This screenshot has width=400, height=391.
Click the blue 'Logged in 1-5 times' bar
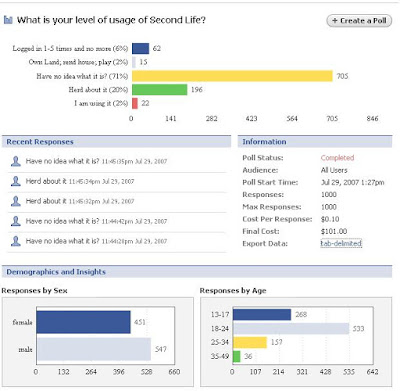[140, 48]
